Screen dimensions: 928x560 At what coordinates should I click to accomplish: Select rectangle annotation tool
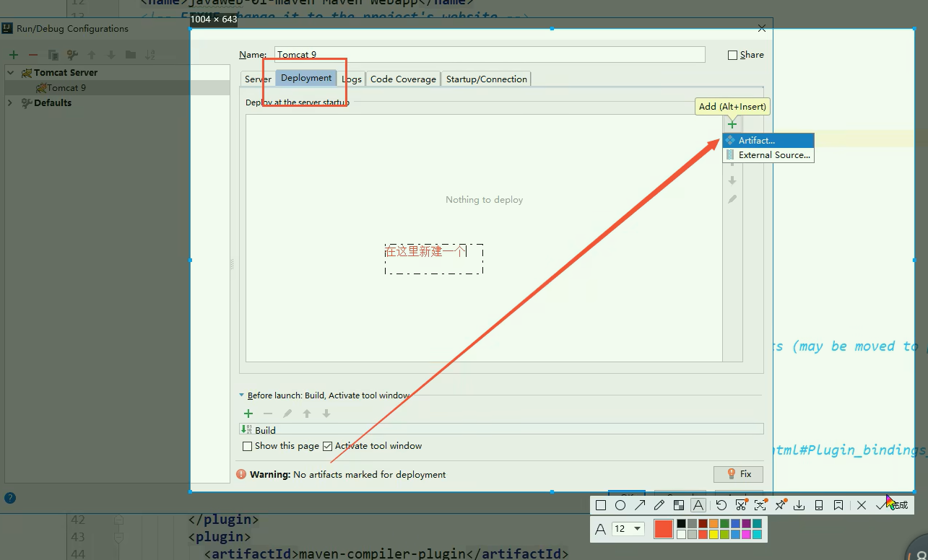coord(601,505)
